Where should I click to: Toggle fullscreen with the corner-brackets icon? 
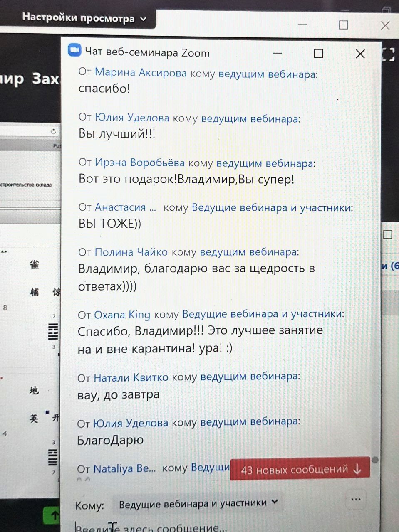tap(388, 54)
